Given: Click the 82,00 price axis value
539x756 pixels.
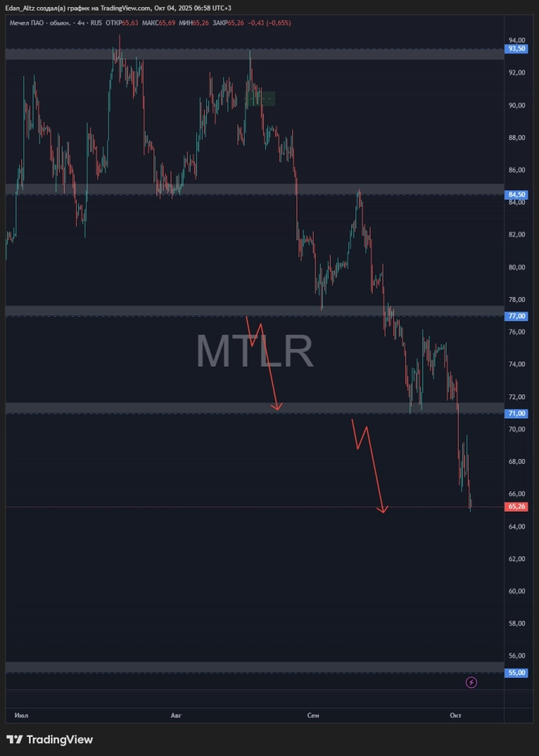Looking at the screenshot, I should (x=517, y=234).
